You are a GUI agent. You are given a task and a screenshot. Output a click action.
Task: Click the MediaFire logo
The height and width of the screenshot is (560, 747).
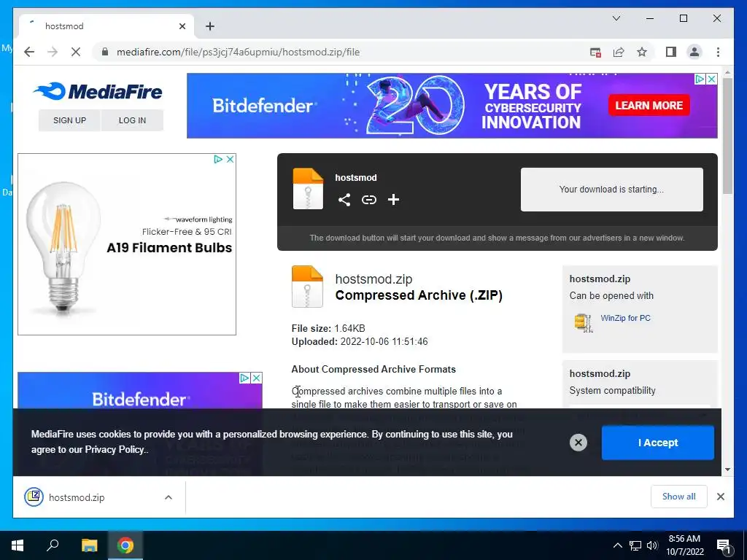click(x=98, y=91)
